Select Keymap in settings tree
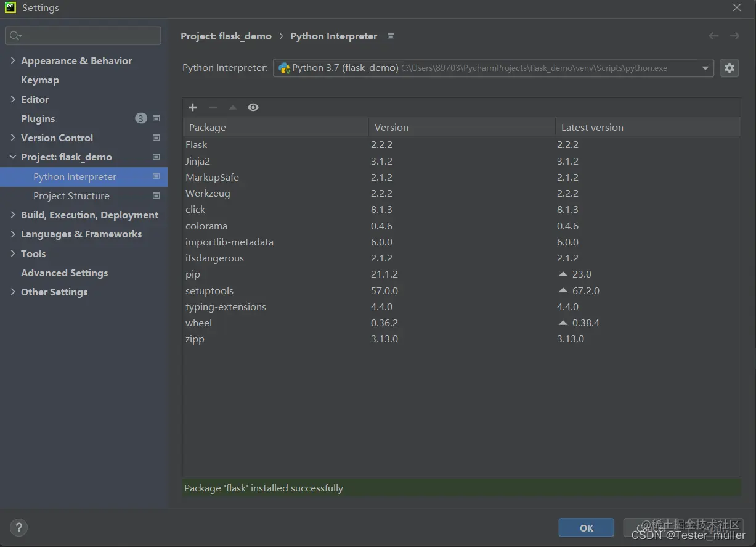This screenshot has height=547, width=756. pyautogui.click(x=40, y=80)
